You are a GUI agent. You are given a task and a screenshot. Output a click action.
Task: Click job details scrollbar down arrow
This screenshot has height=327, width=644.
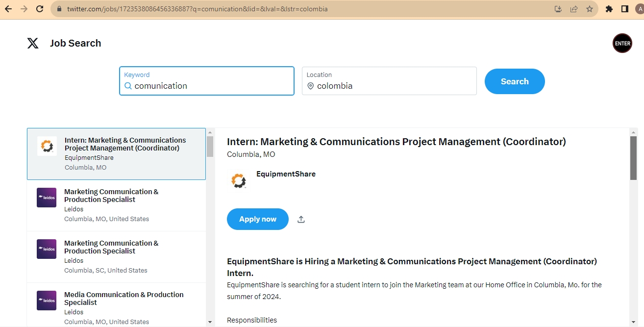pos(634,322)
